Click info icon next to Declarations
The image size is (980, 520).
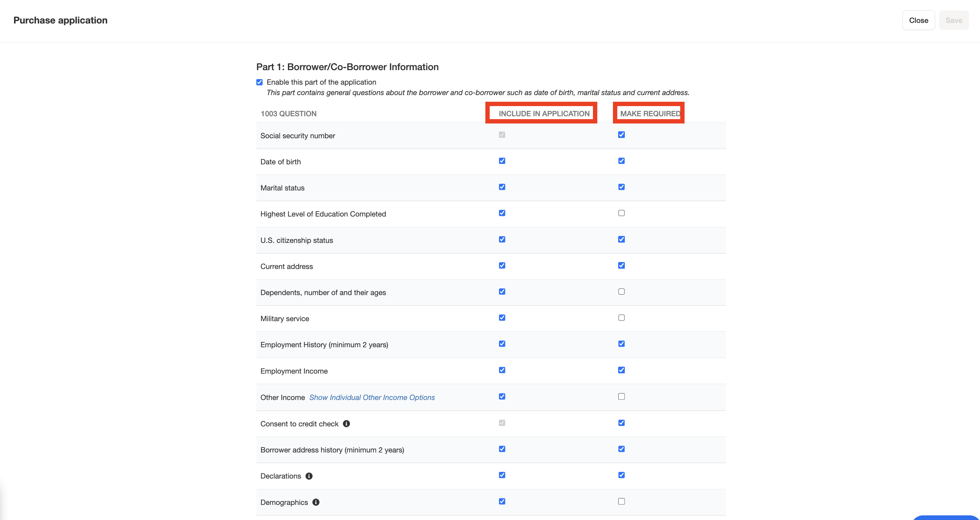tap(309, 476)
